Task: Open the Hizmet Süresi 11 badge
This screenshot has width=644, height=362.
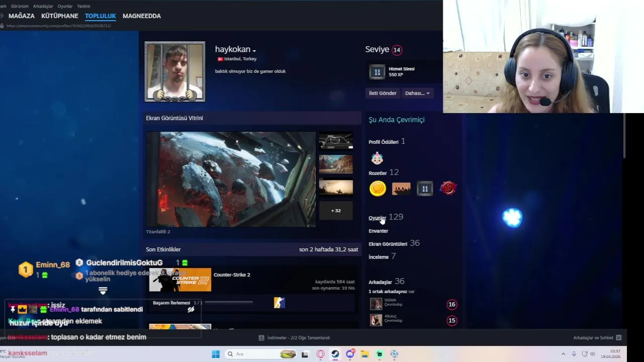Action: tap(377, 72)
